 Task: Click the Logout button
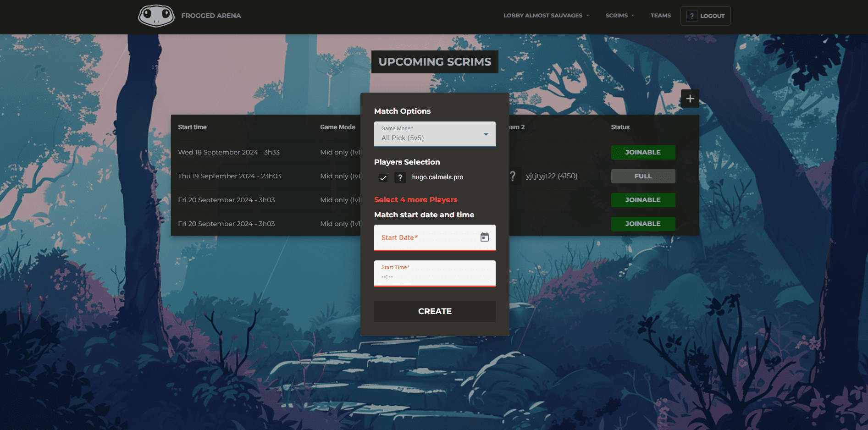click(706, 16)
